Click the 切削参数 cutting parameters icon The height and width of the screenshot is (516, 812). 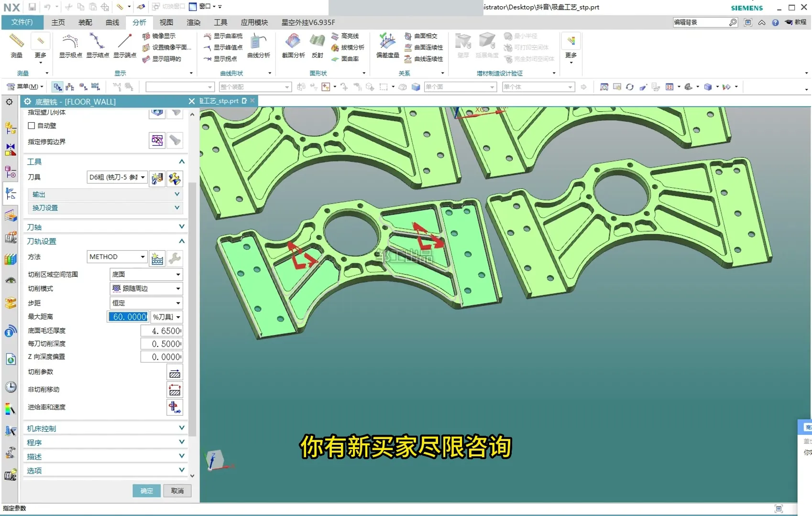[175, 373]
